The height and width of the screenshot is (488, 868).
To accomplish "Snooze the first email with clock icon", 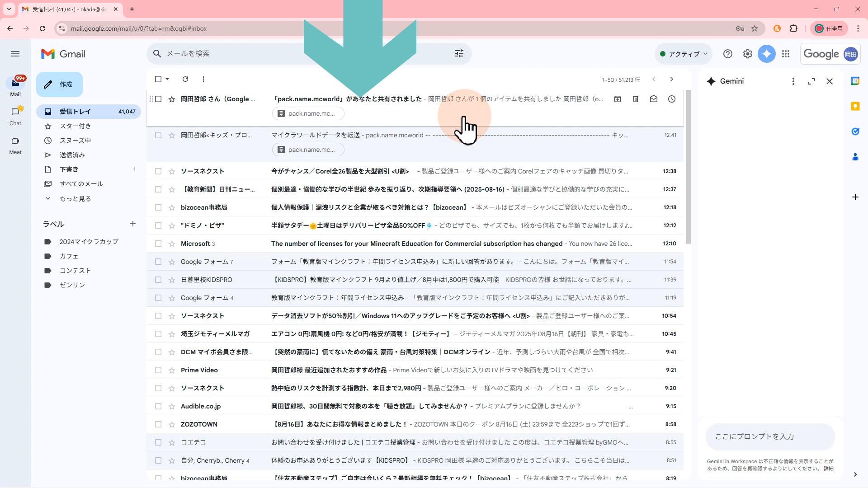I will coord(672,99).
